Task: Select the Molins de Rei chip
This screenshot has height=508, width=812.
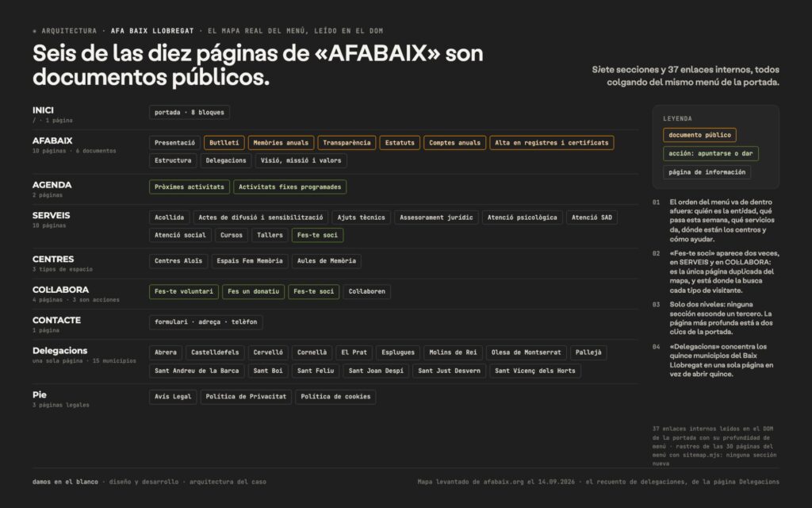Action: [x=453, y=352]
